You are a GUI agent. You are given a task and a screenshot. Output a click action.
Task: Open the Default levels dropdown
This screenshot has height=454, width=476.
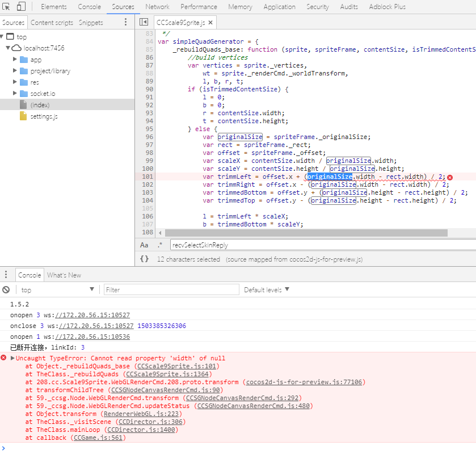pyautogui.click(x=267, y=289)
